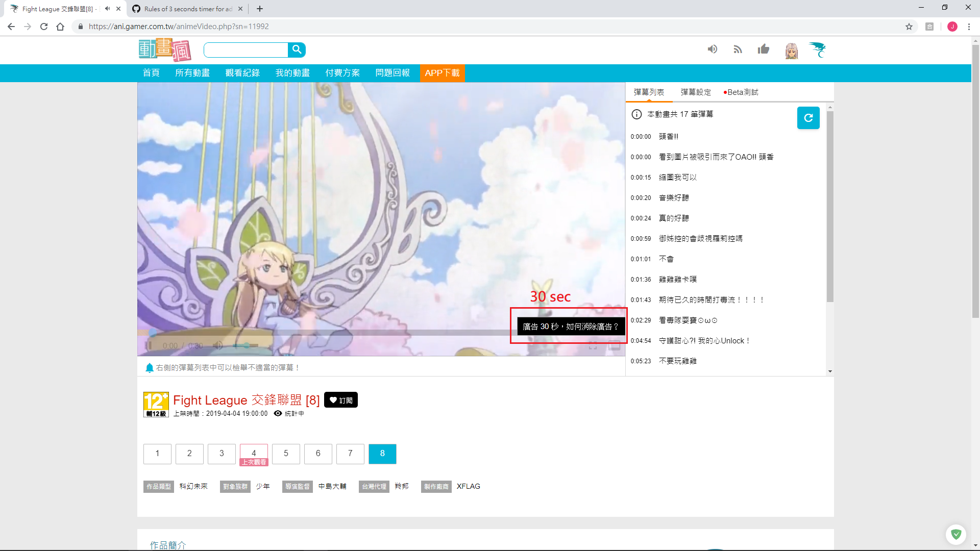
Task: Click comment 不要玩雞雞
Action: pyautogui.click(x=678, y=361)
